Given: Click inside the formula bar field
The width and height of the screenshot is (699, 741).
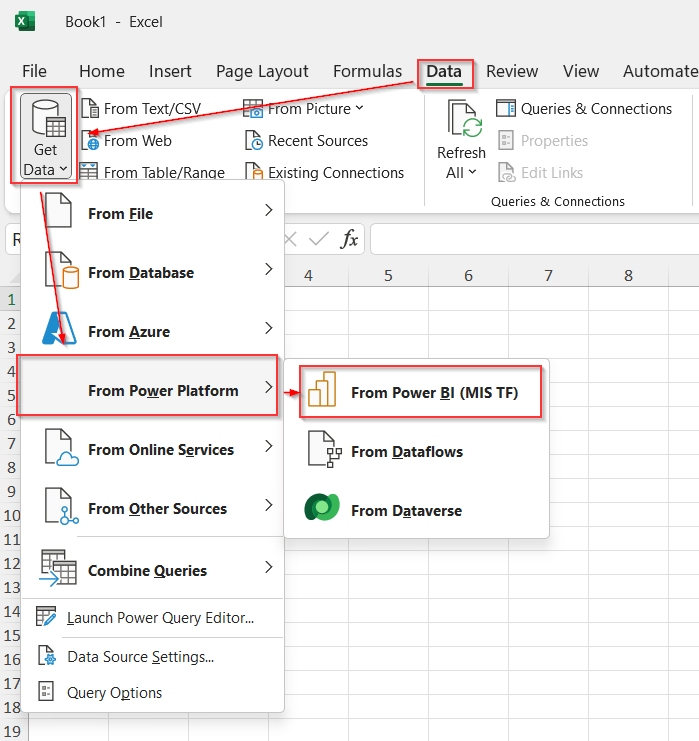Looking at the screenshot, I should (x=535, y=240).
